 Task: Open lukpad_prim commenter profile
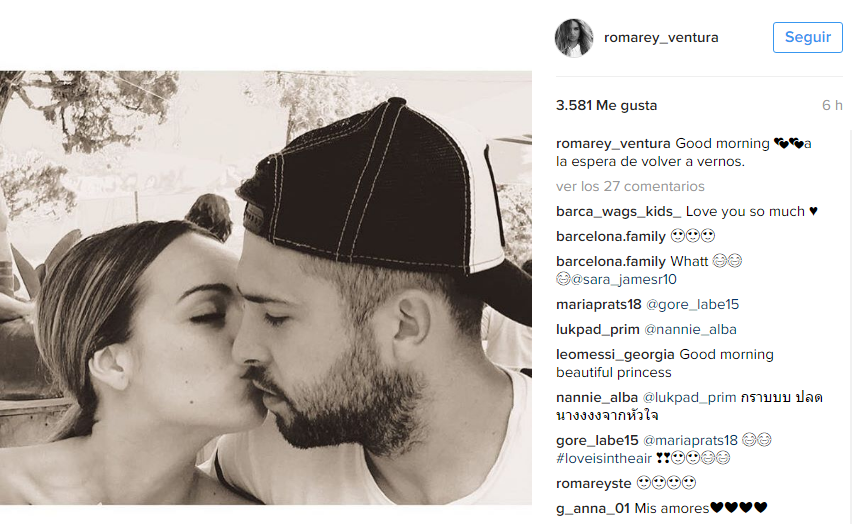pos(598,329)
